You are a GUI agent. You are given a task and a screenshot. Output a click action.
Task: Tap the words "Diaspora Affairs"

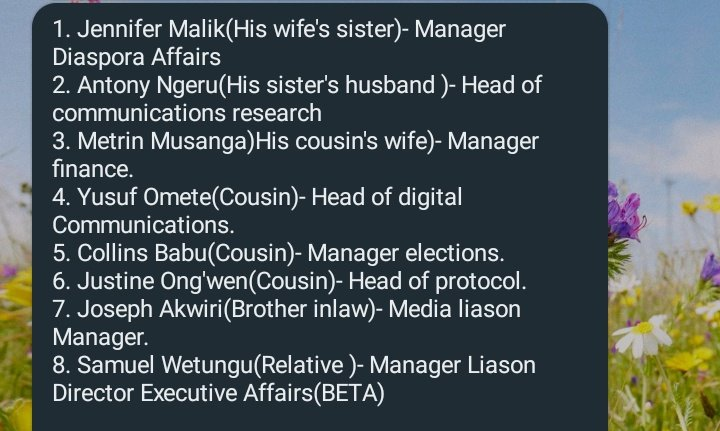click(136, 57)
